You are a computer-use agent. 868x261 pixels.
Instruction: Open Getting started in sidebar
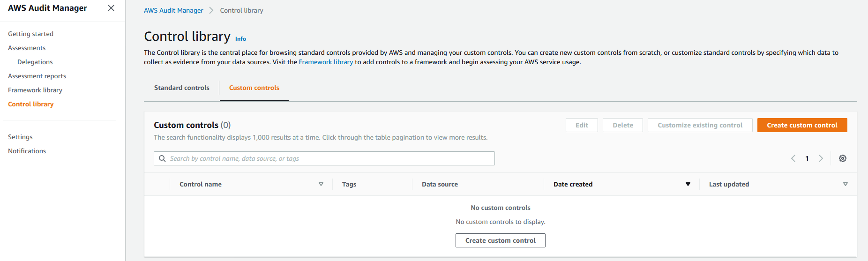coord(30,34)
